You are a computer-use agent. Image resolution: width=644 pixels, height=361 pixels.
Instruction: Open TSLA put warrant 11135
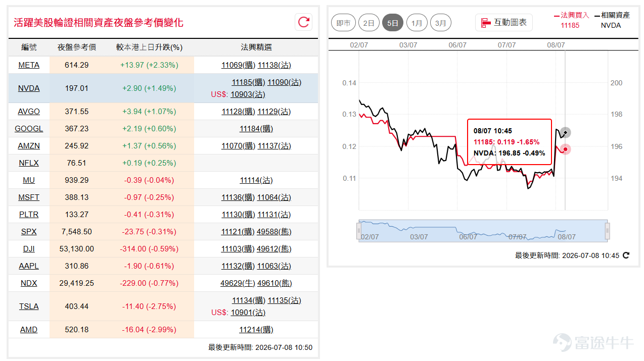pos(285,300)
